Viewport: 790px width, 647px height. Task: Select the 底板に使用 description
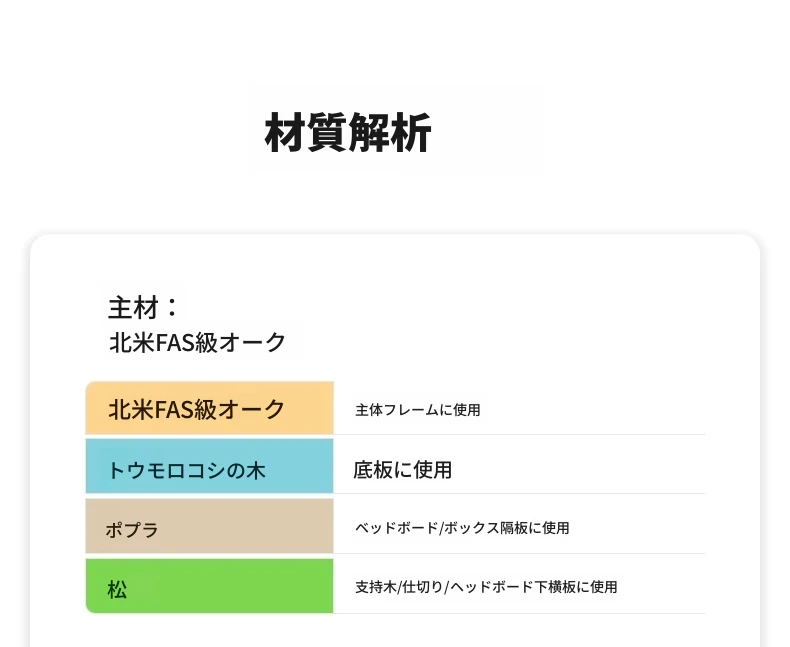[402, 469]
